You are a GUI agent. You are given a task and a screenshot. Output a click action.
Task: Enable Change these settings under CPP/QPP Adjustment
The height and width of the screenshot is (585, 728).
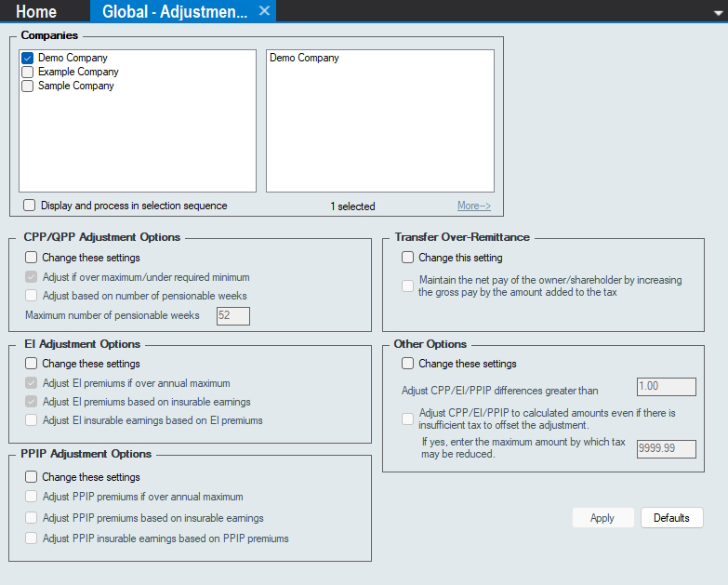point(32,258)
